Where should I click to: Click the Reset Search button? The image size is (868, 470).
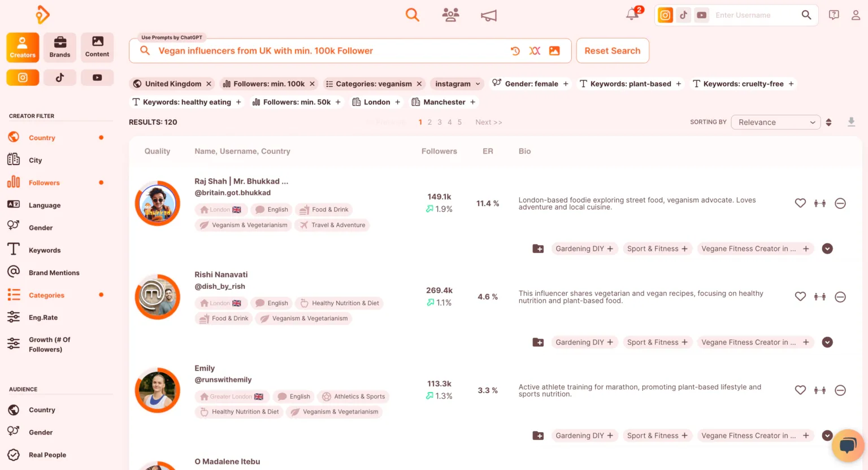tap(613, 51)
